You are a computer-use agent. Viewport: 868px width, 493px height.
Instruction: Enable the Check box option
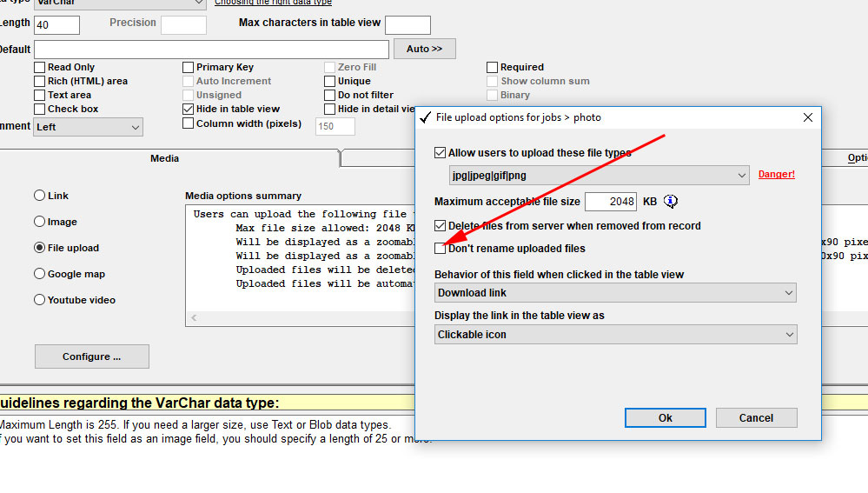39,109
